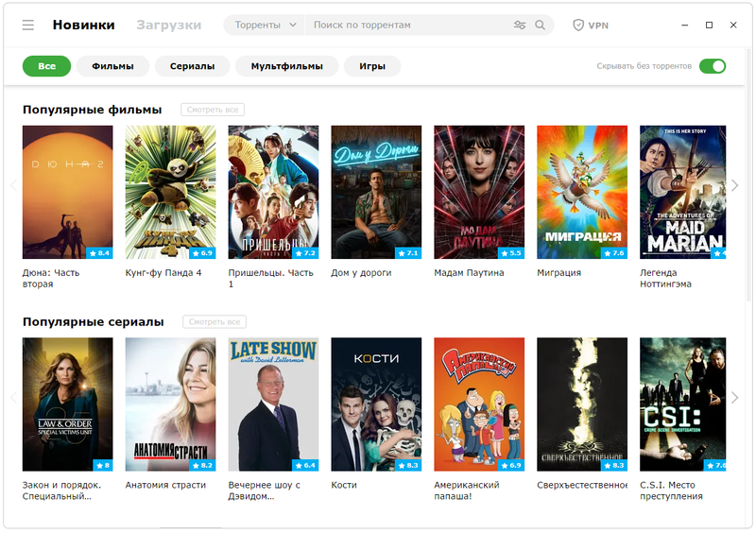Open the Миграция poster
Viewport: 756px width, 533px height.
(582, 192)
